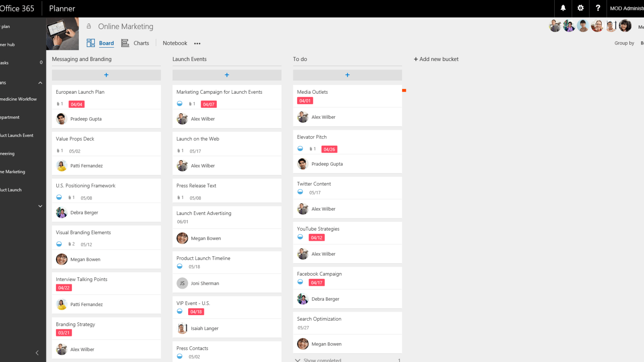
Task: Click the Board view icon
Action: 91,43
